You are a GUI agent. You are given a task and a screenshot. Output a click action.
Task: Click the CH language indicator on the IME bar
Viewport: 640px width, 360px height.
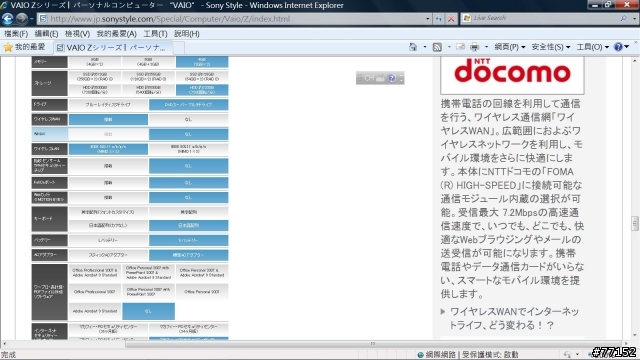[x=369, y=78]
